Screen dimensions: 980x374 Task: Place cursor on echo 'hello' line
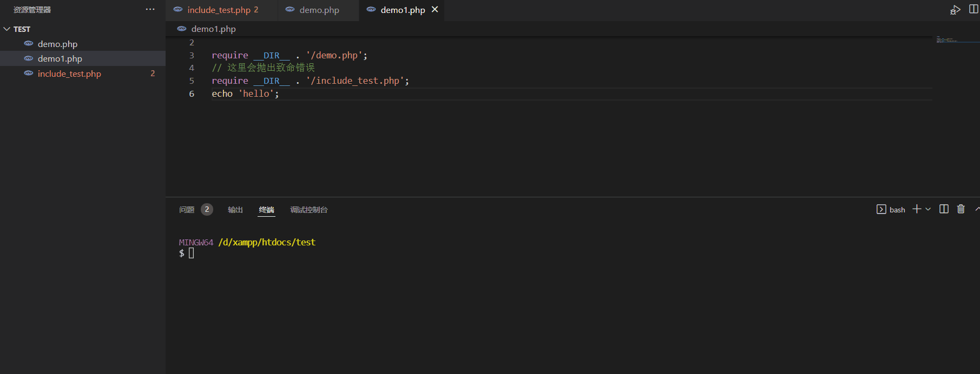point(245,93)
